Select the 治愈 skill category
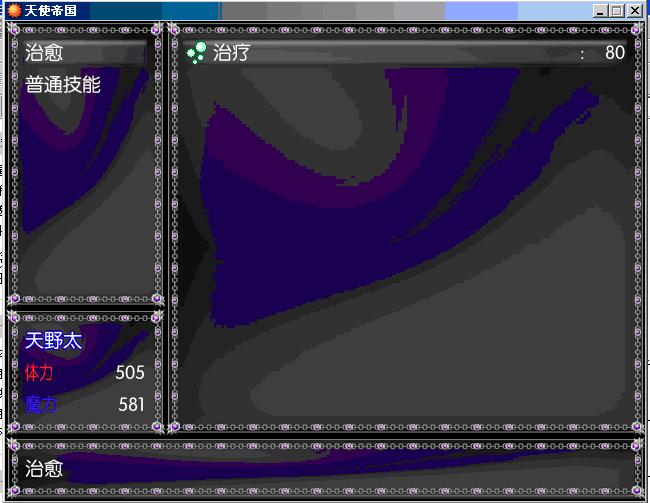Image resolution: width=650 pixels, height=503 pixels. coord(85,53)
